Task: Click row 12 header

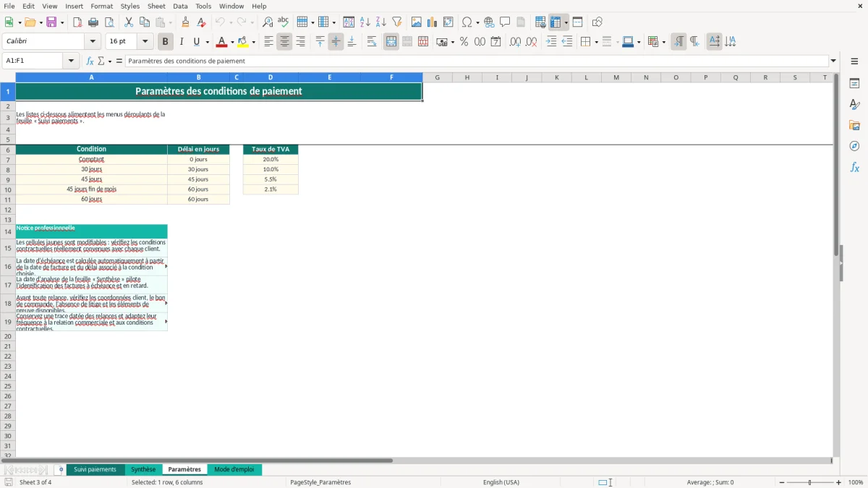Action: [8, 209]
